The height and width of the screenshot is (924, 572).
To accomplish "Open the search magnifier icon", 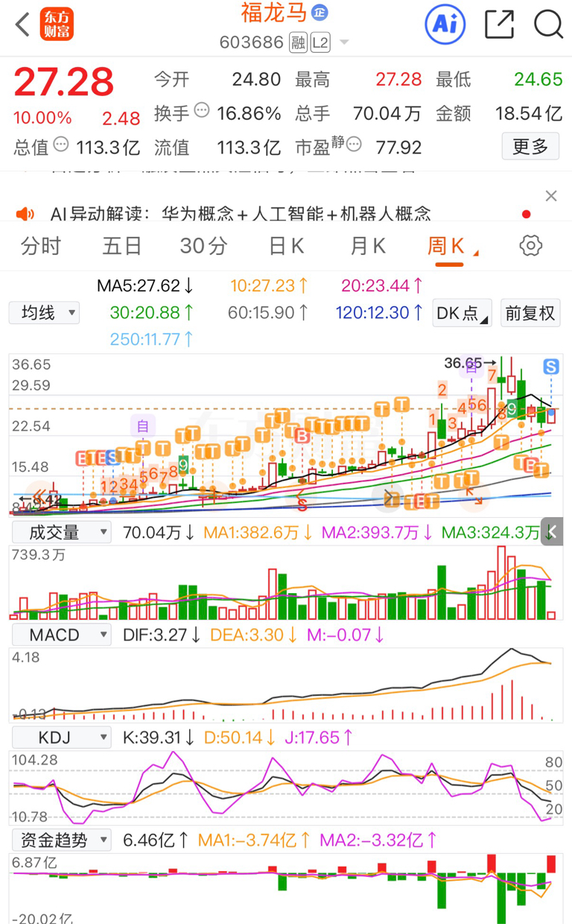I will point(548,25).
